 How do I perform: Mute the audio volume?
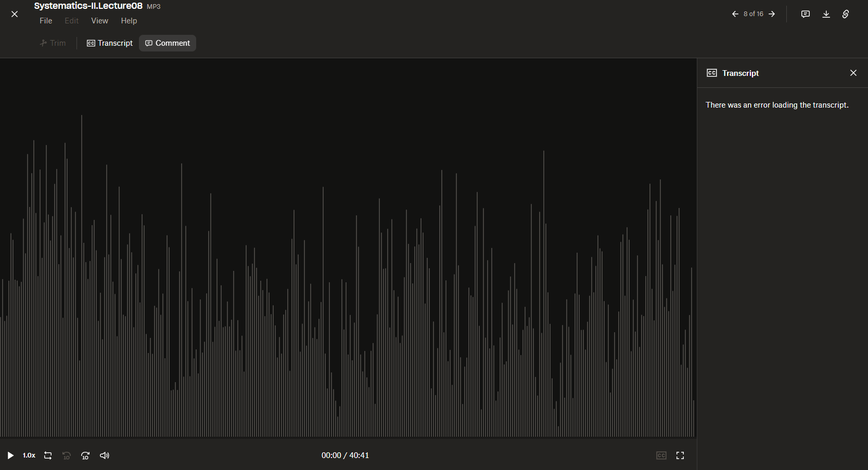105,455
